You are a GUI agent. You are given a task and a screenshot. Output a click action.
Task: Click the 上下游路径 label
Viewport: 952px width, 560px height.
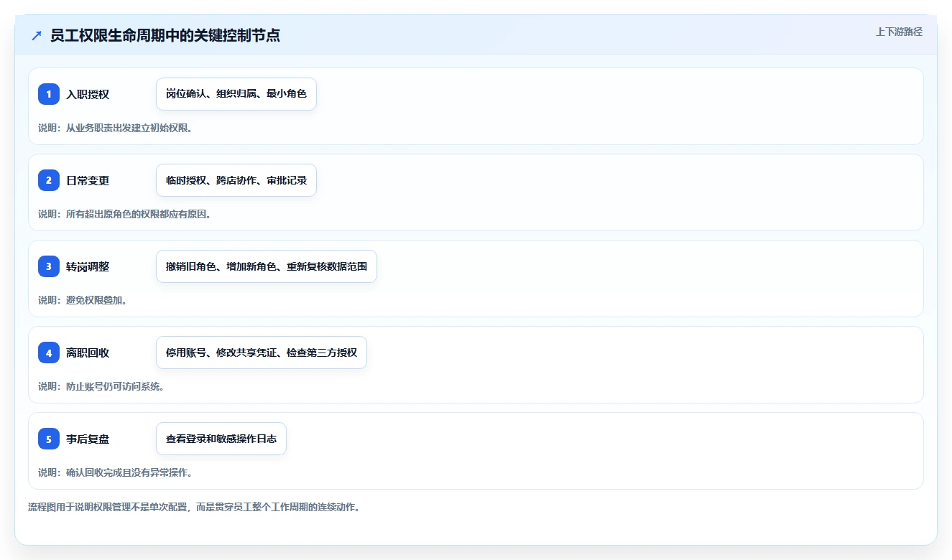tap(899, 32)
